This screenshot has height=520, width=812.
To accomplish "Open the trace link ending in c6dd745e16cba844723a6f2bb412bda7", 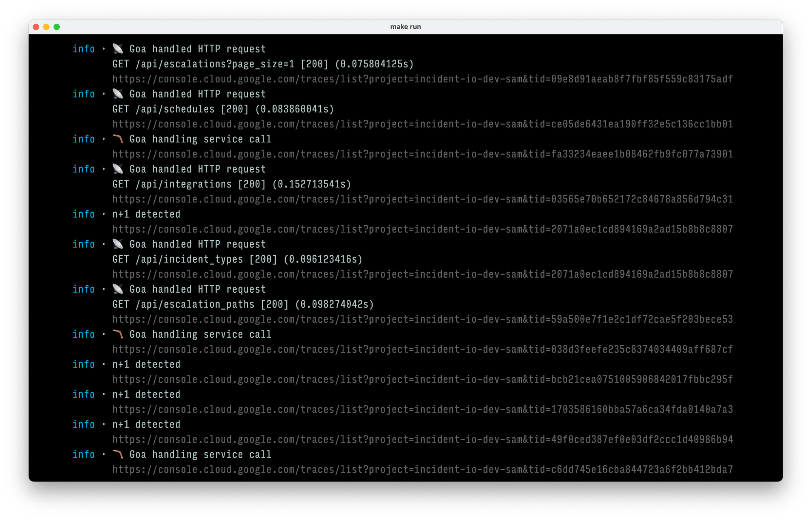I will pos(422,469).
